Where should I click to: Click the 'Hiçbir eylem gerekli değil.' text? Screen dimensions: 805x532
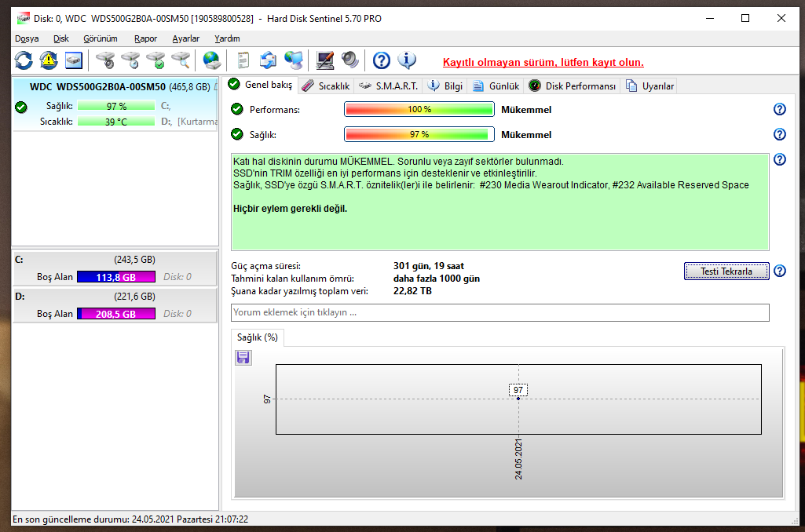click(x=290, y=209)
